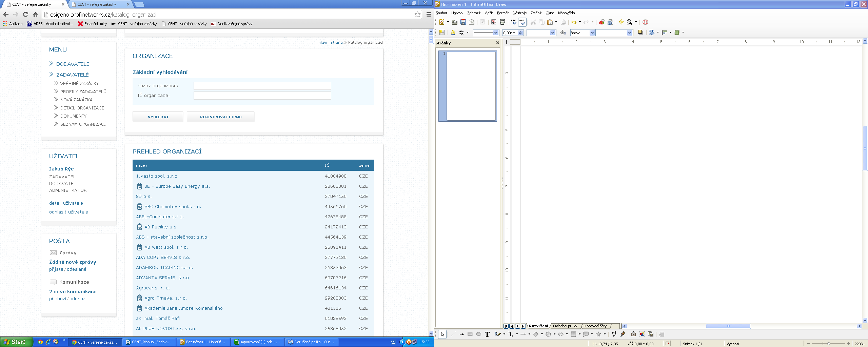Select the Rectangle tool
868x347 pixels.
[x=470, y=334]
